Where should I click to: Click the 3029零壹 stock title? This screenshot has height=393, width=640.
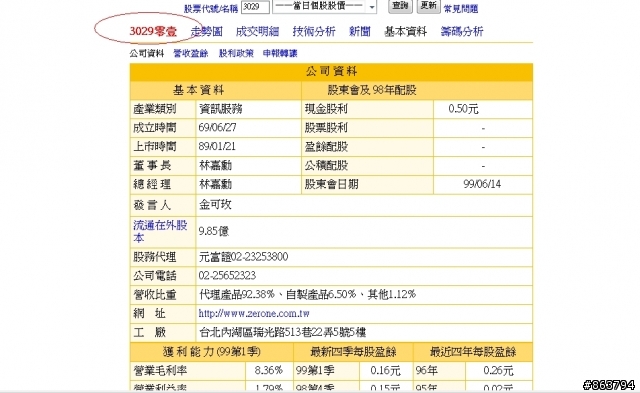(153, 31)
